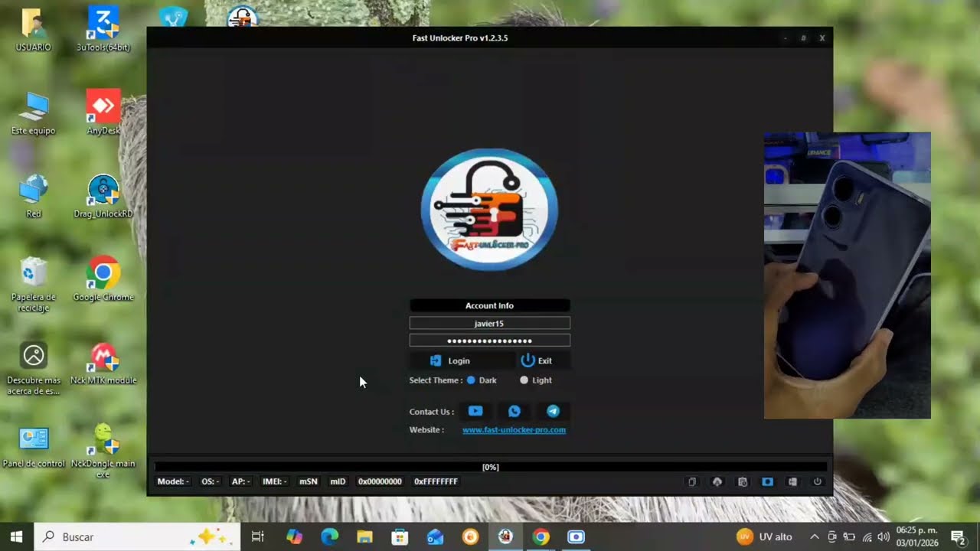Expand the hidden system tray icons chevron

(814, 536)
